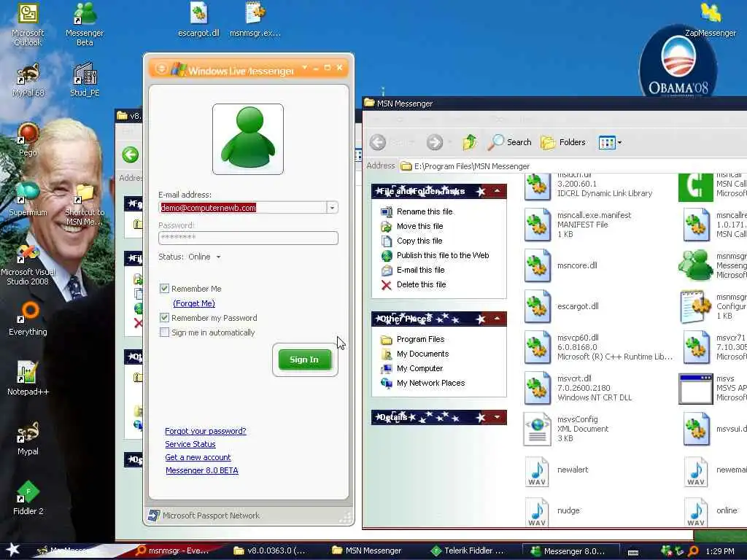747x560 pixels.
Task: Toggle the Remember Me checkbox
Action: 164,288
